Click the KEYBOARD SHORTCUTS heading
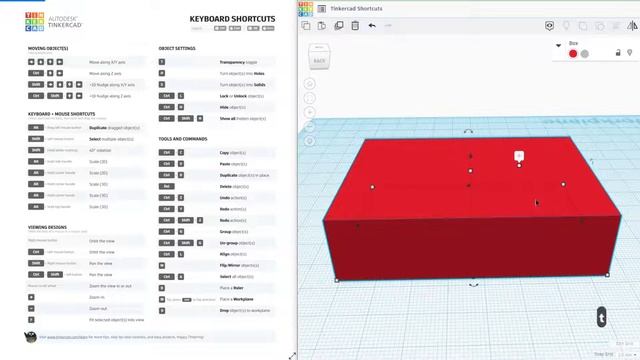Image resolution: width=640 pixels, height=360 pixels. click(232, 19)
